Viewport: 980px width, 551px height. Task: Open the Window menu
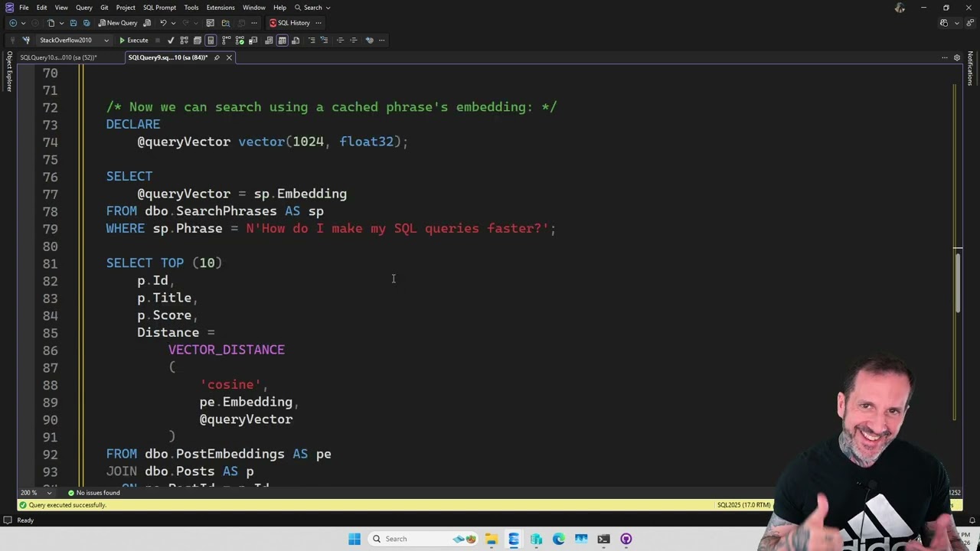pyautogui.click(x=254, y=8)
